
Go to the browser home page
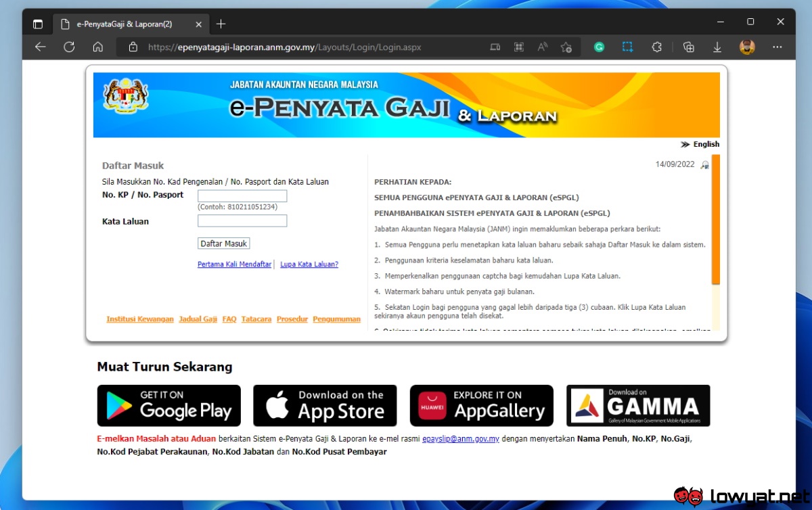[x=98, y=47]
